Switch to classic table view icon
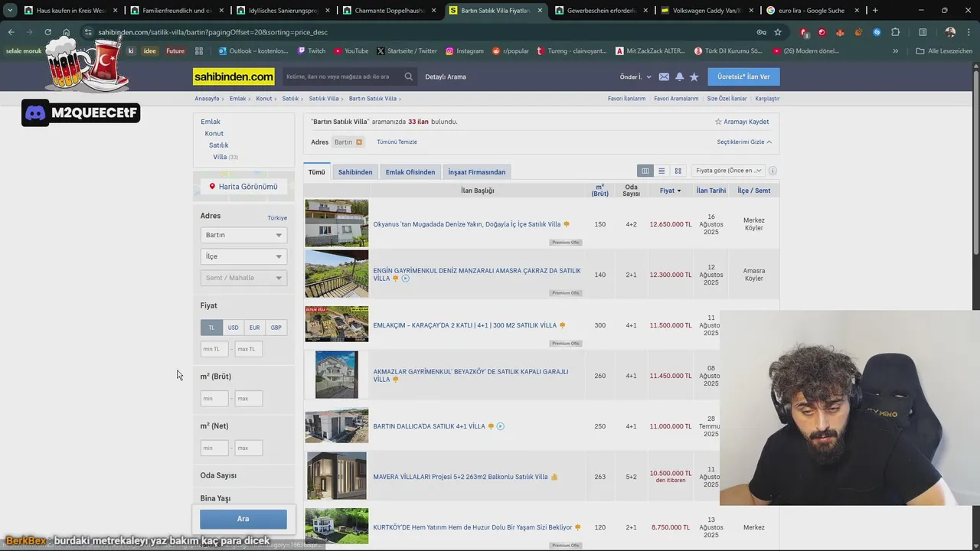The image size is (980, 551). [x=645, y=171]
